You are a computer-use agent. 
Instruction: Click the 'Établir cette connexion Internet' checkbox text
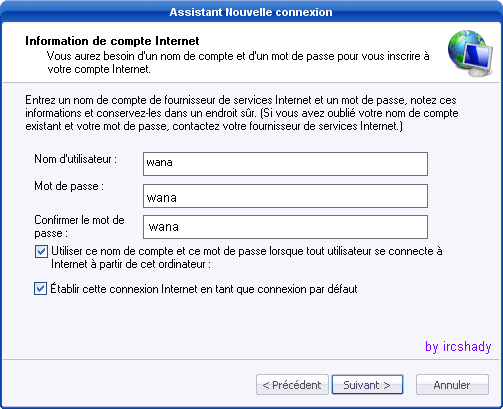204,289
